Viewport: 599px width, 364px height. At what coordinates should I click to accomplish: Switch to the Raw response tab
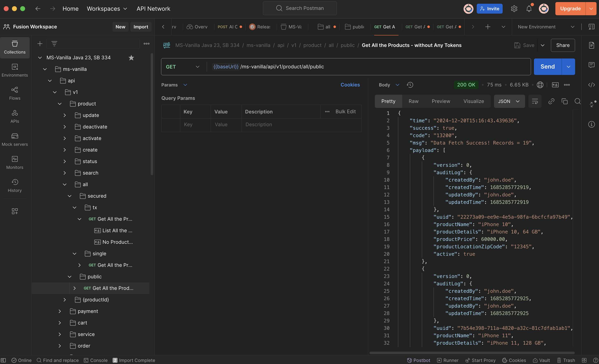[413, 101]
